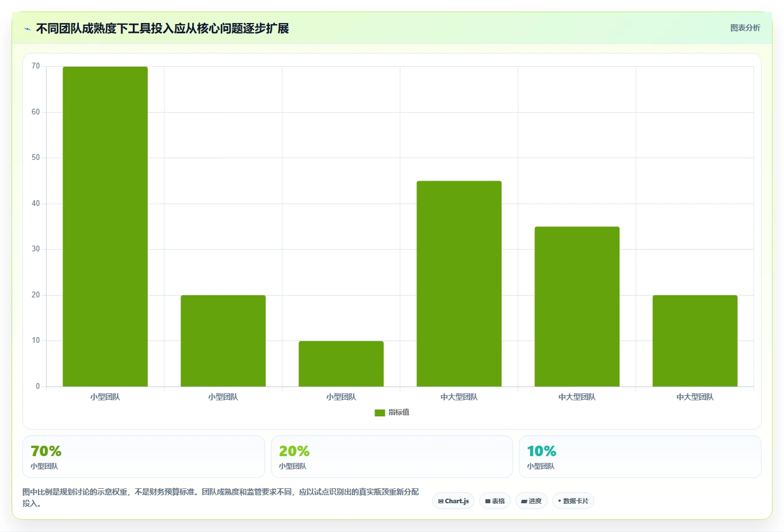Image resolution: width=784 pixels, height=532 pixels.
Task: Click the y-axis label 0
Action: [x=38, y=386]
